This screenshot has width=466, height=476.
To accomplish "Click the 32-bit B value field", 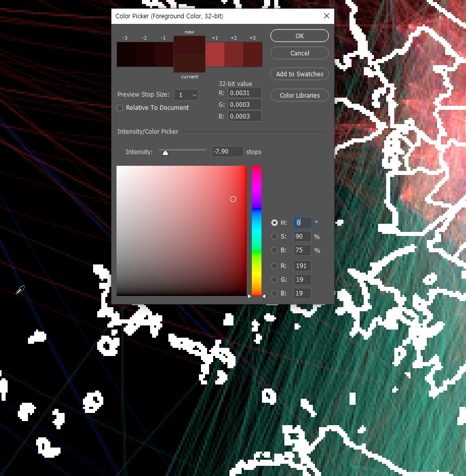I will click(245, 116).
